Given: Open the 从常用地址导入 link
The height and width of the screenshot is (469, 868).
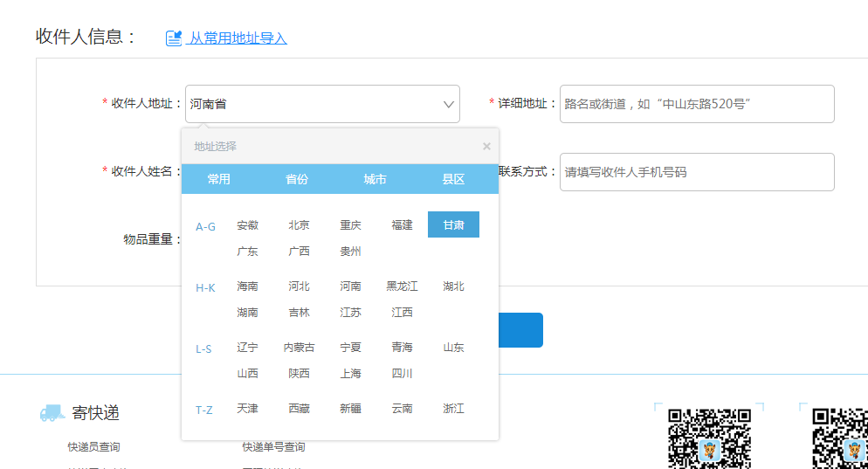Looking at the screenshot, I should (238, 38).
